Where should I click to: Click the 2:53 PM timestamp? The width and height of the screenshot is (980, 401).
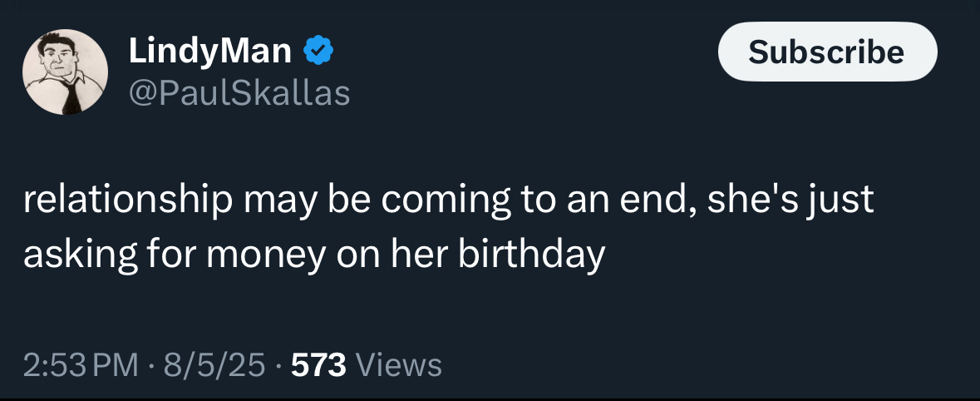coord(81,364)
